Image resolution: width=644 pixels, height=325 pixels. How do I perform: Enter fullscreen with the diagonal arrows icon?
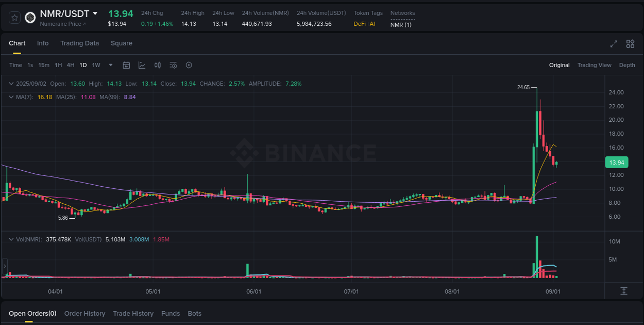coord(614,44)
